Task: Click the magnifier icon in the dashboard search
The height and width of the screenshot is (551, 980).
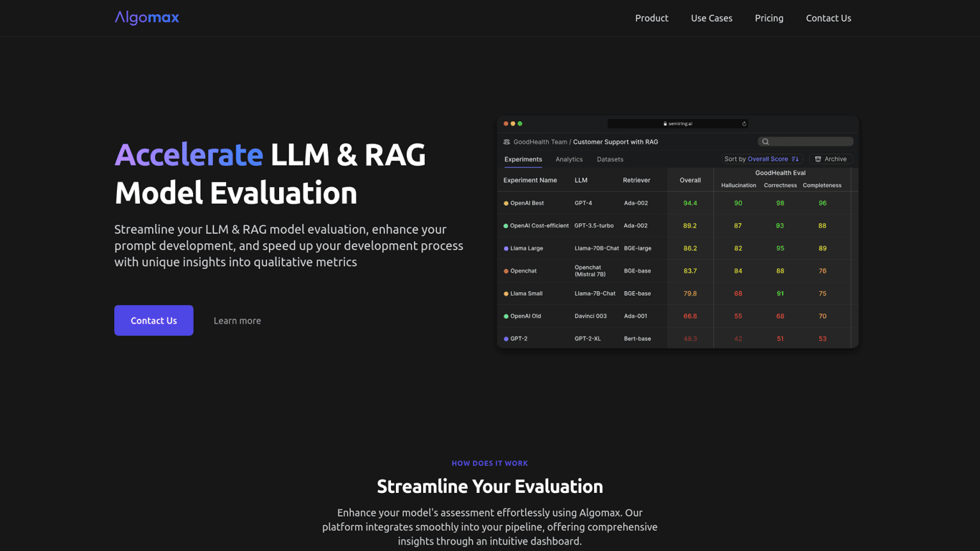Action: [x=765, y=142]
